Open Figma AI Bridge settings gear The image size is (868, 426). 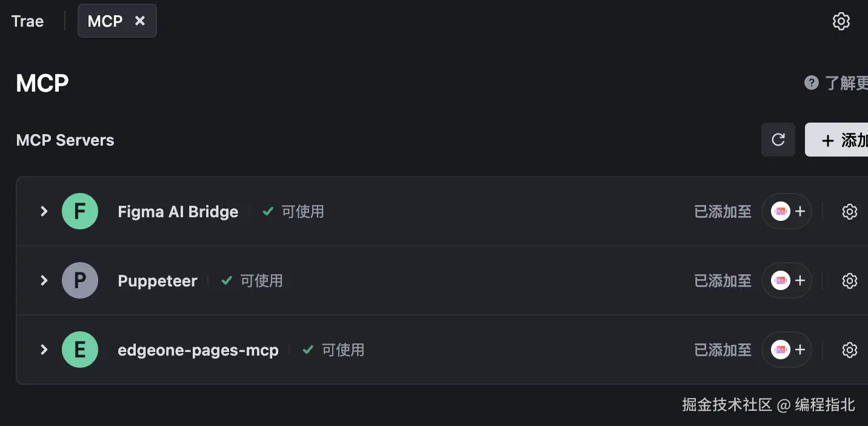pos(849,212)
